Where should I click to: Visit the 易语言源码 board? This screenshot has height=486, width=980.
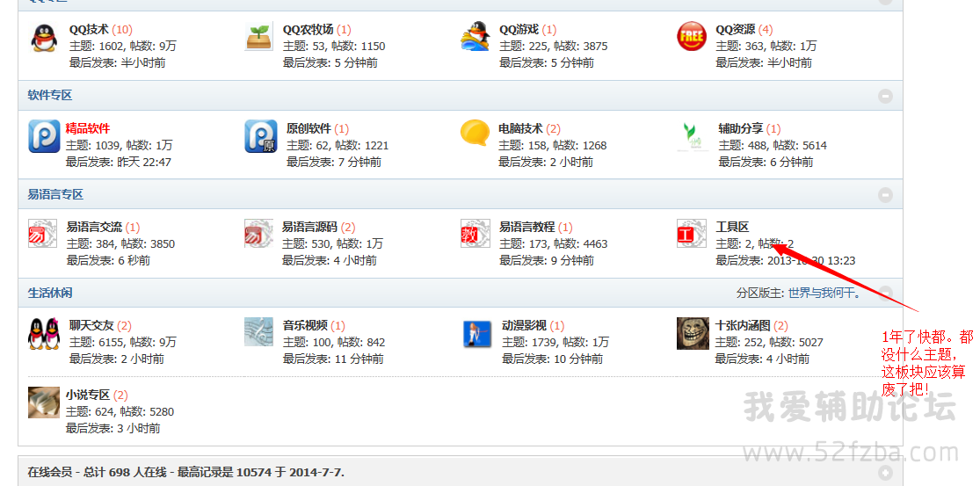coord(309,227)
